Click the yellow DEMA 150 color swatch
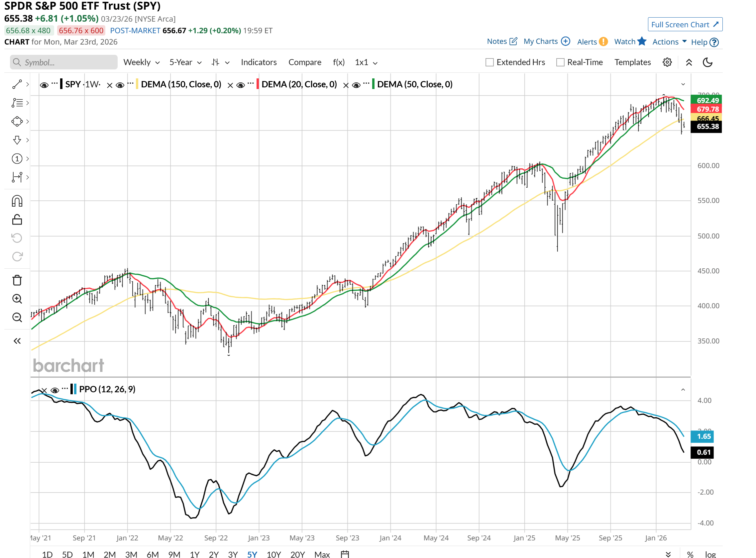Viewport: 756px width, 558px height. [x=137, y=84]
